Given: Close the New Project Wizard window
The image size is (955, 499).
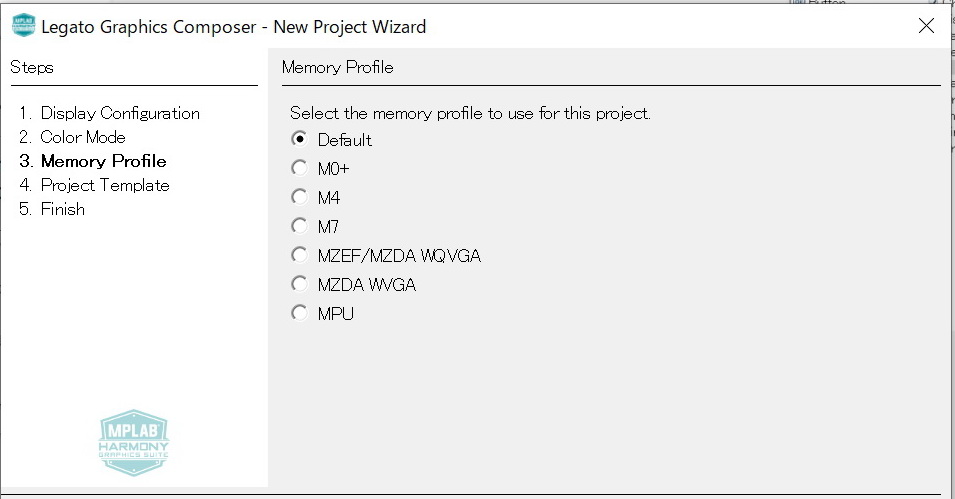Looking at the screenshot, I should pyautogui.click(x=926, y=26).
